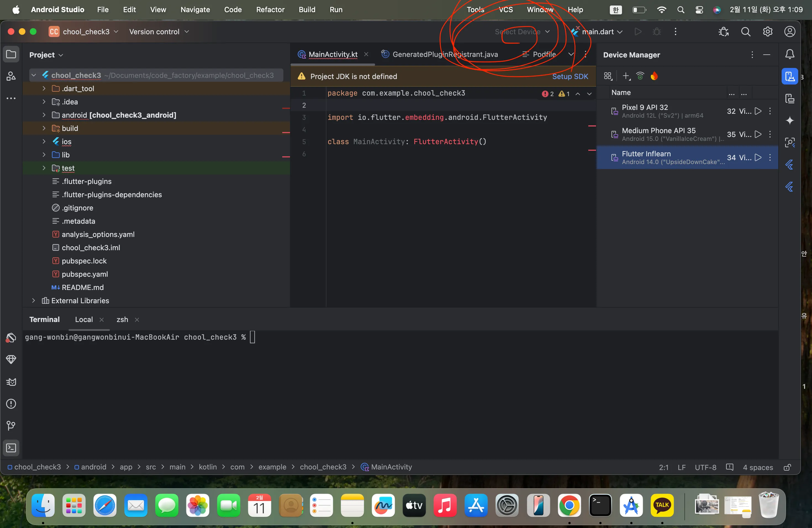Open Chrome from the Dock
Viewport: 812px width, 528px height.
(x=569, y=505)
